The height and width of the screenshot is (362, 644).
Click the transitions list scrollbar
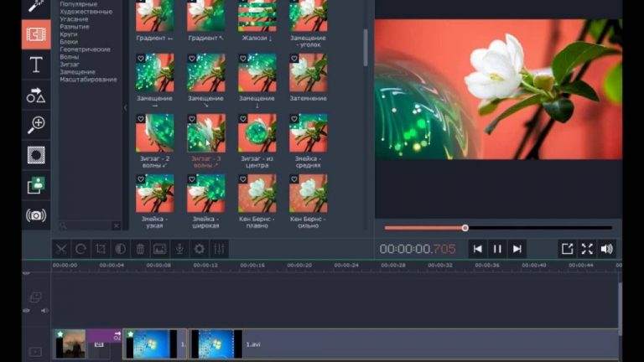[x=365, y=47]
